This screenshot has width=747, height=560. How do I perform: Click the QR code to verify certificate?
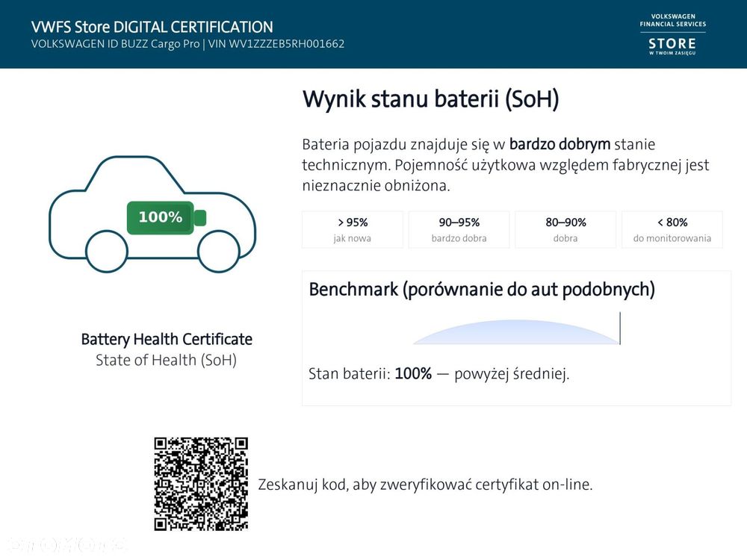click(x=201, y=484)
